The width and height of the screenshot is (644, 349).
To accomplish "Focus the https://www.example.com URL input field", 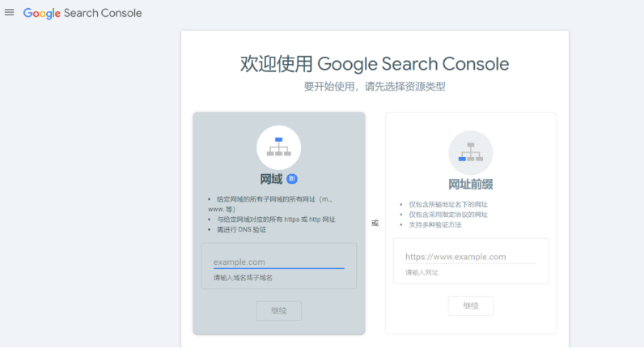I will coord(471,257).
